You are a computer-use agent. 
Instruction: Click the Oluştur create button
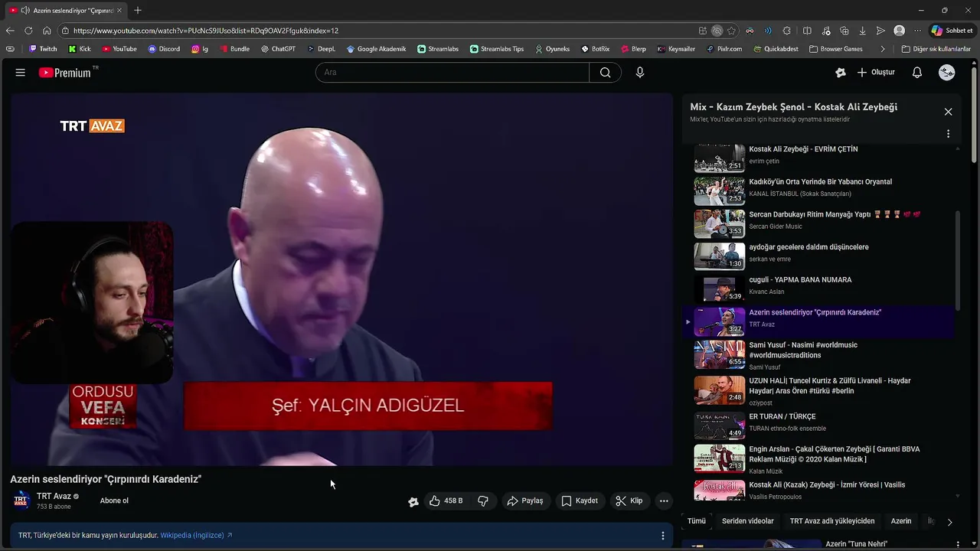876,73
